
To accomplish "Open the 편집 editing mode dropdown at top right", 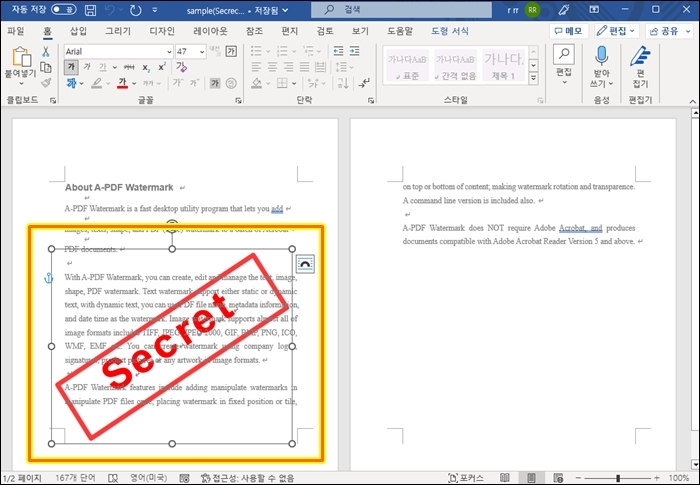I will [617, 31].
